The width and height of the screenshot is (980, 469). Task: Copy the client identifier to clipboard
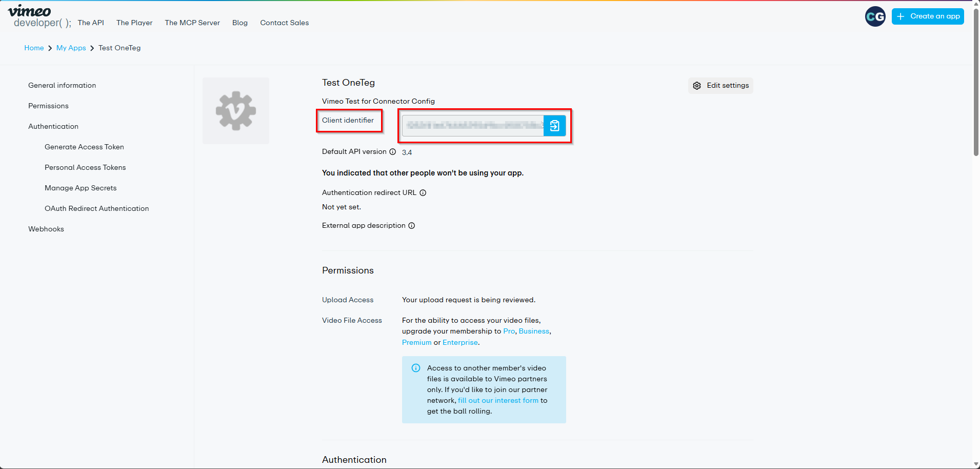pos(554,126)
